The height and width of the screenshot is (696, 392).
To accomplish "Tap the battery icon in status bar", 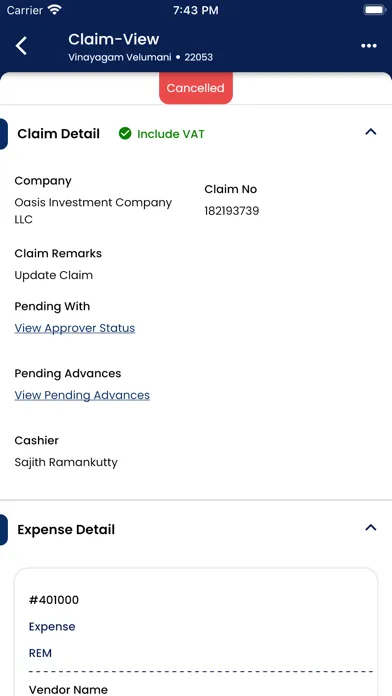I will (x=375, y=10).
